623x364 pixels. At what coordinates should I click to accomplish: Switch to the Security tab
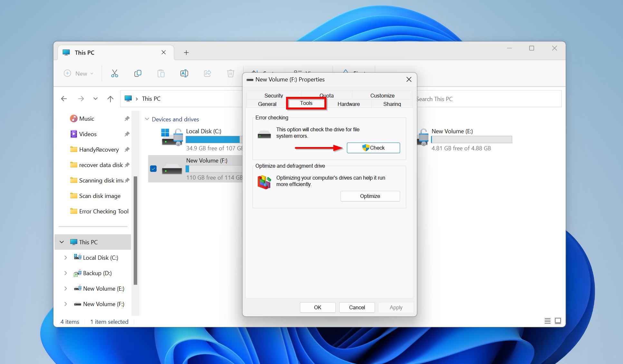pos(273,96)
